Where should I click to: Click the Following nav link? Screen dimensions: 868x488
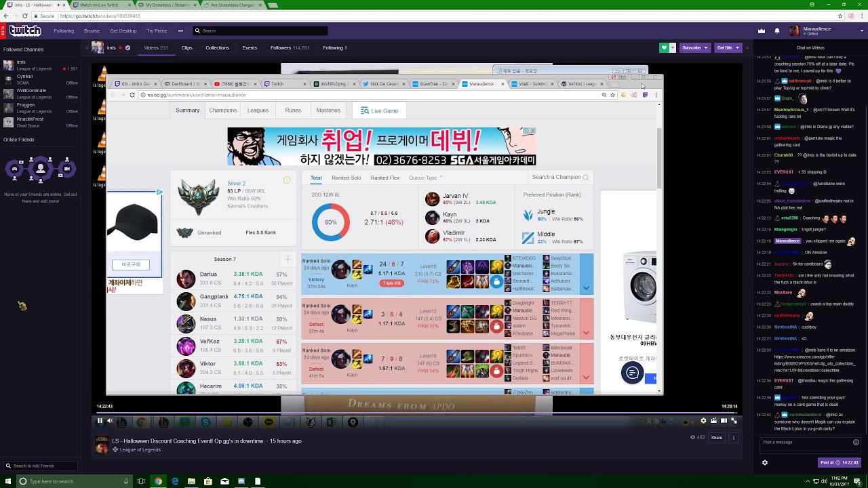click(64, 30)
